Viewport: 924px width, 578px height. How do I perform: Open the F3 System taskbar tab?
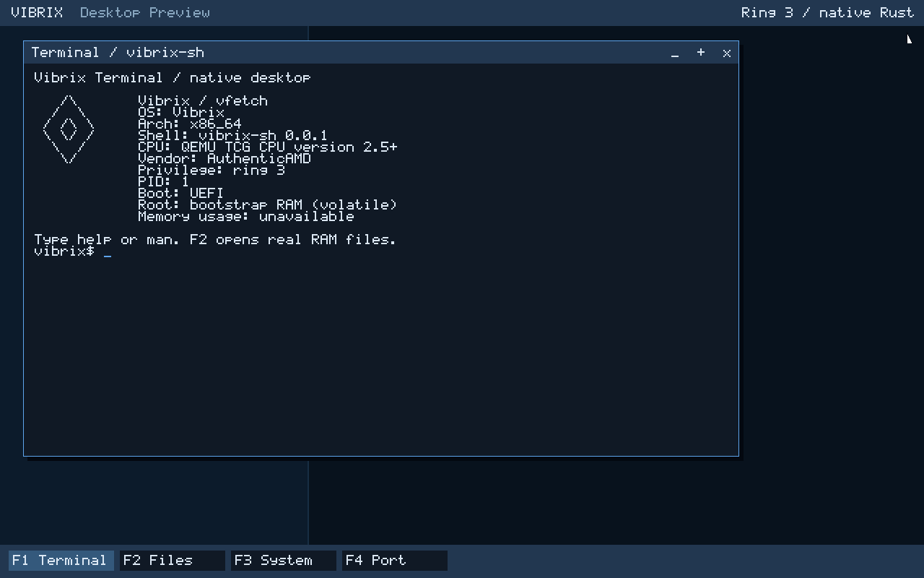284,561
